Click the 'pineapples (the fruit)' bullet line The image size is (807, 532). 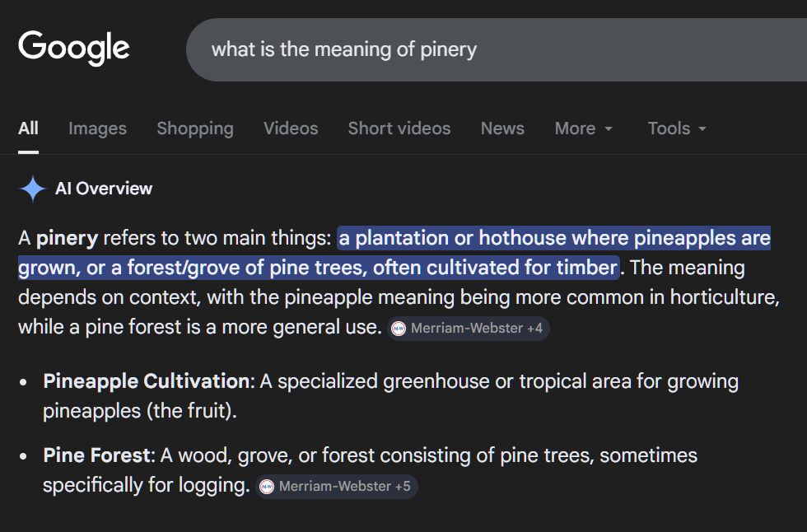pyautogui.click(x=140, y=411)
